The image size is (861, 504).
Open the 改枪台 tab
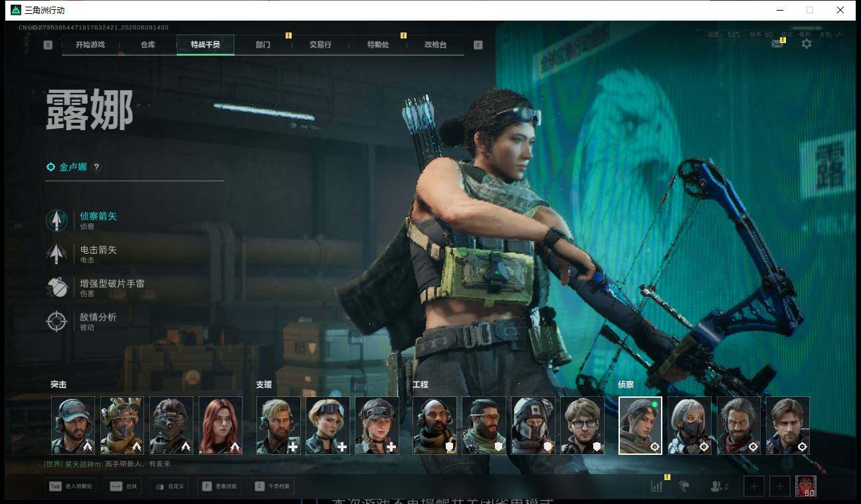435,44
